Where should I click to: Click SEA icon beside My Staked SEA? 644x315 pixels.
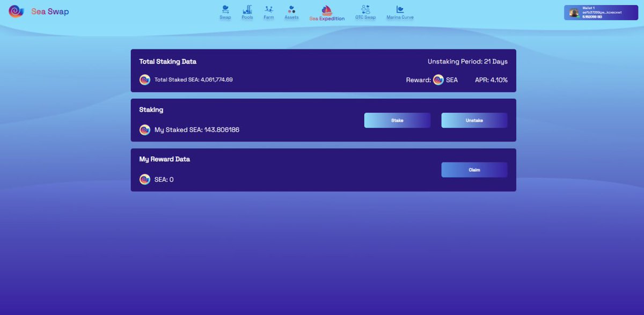(145, 130)
